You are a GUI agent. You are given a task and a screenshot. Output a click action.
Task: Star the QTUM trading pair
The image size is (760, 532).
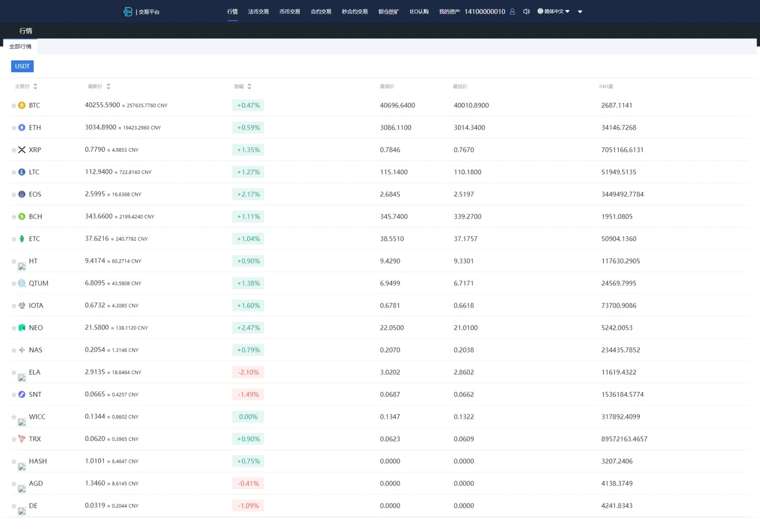[x=14, y=283]
